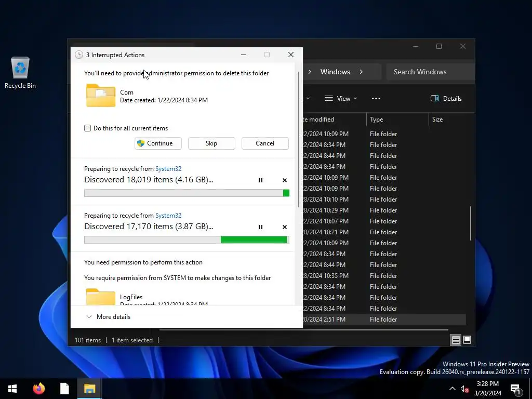The width and height of the screenshot is (532, 399).
Task: Click progress bar of 18,019 items task
Action: (187, 193)
